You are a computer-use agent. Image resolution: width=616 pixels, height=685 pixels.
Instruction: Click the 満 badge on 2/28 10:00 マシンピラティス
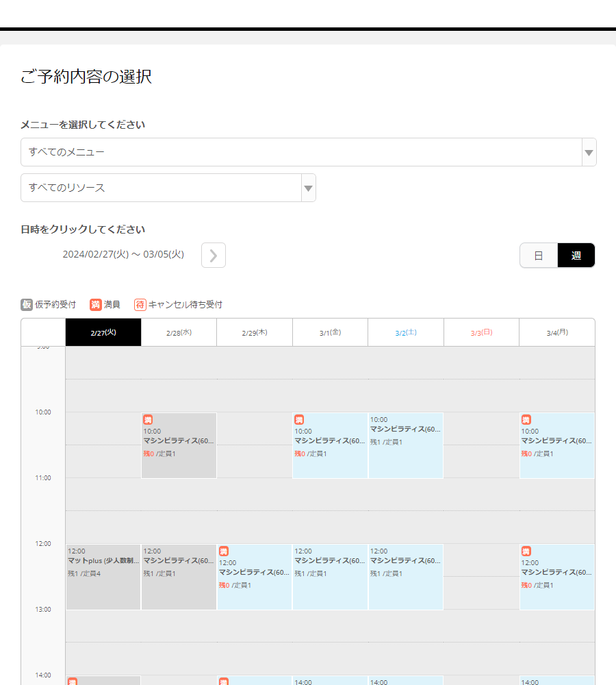point(148,419)
